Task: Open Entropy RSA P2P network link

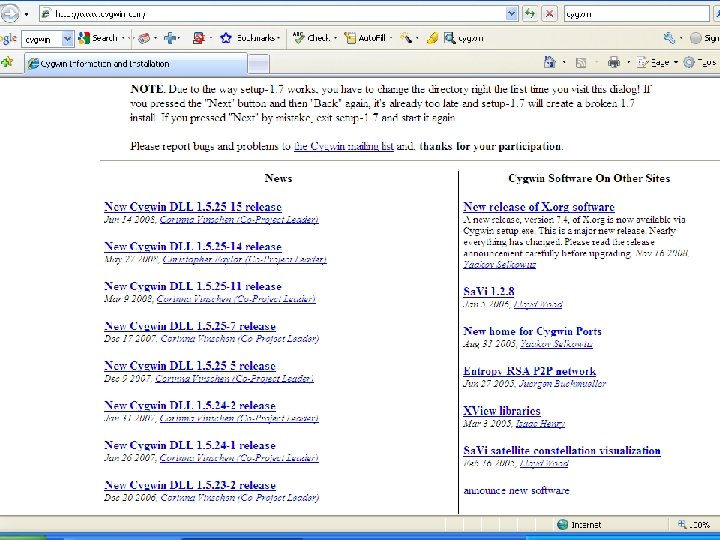Action: click(x=529, y=371)
